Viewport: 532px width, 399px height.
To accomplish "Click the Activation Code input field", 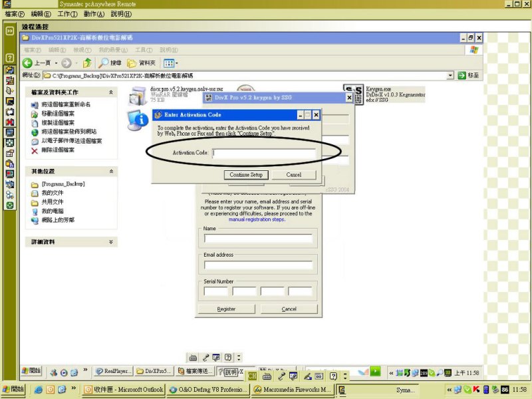I will (x=264, y=153).
